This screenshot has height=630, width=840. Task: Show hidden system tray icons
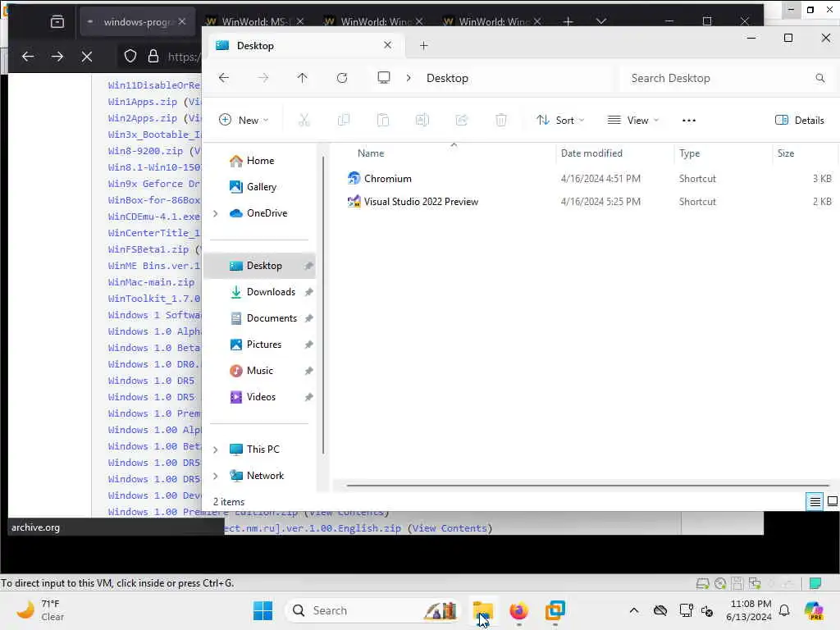(634, 610)
